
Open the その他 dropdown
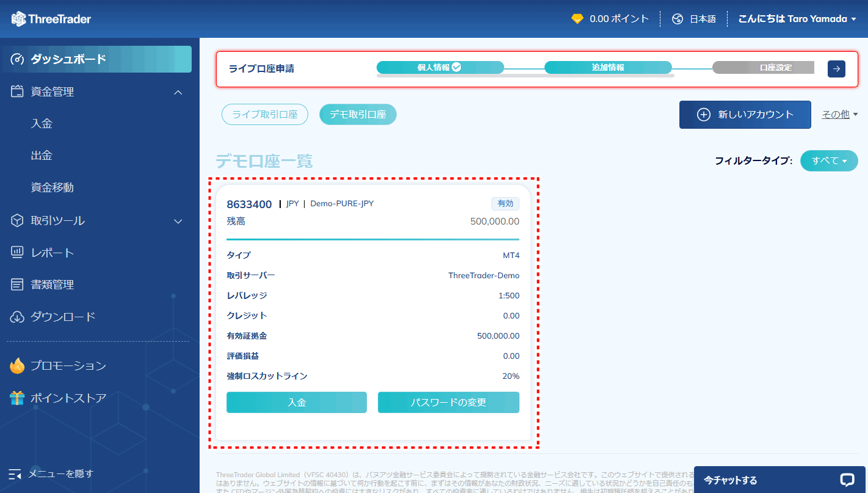point(840,114)
